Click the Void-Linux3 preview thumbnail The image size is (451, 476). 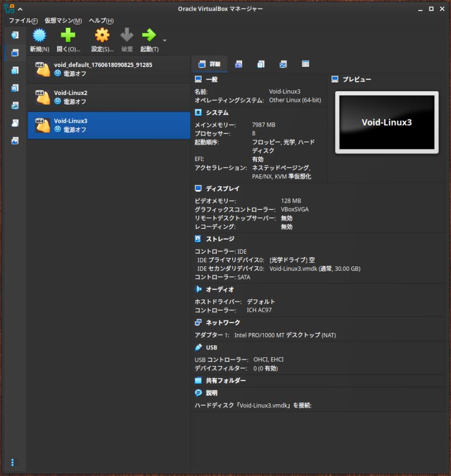(x=387, y=122)
